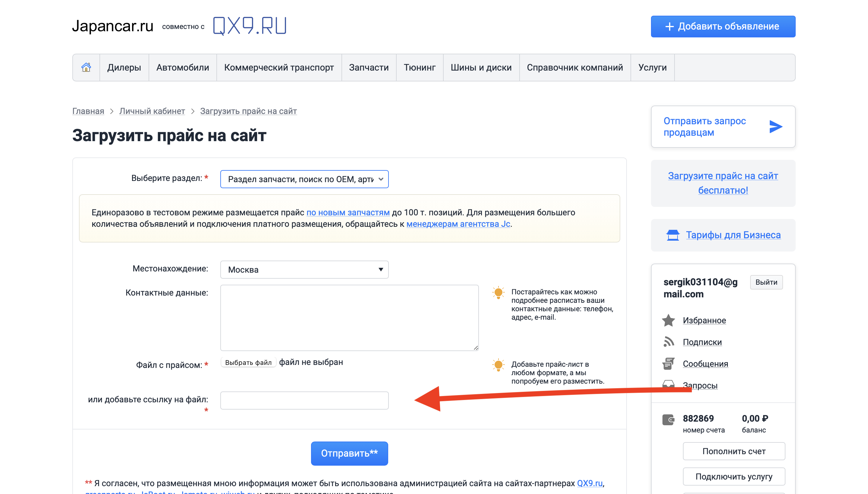Click the arrow icon on Отправить запрос продавцам

tap(776, 127)
